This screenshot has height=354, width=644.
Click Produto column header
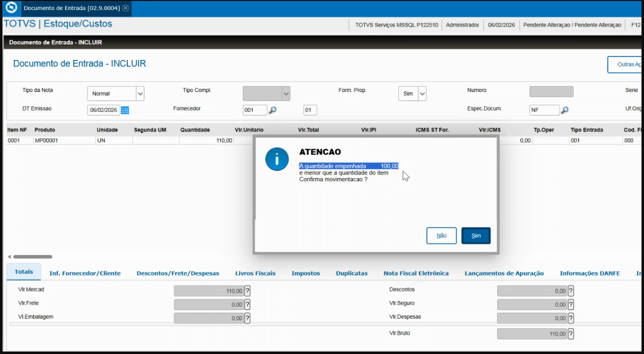tap(45, 130)
